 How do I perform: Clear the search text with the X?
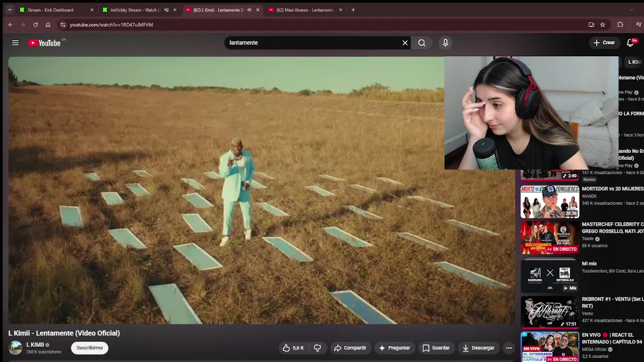[405, 43]
